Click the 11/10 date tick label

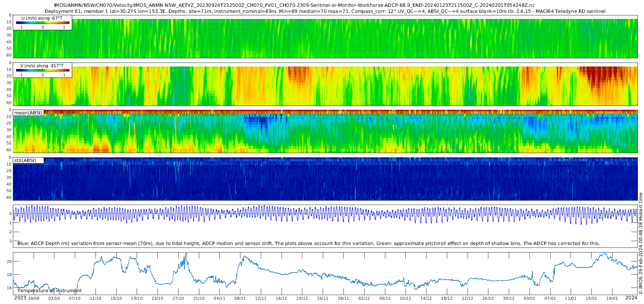(96, 298)
